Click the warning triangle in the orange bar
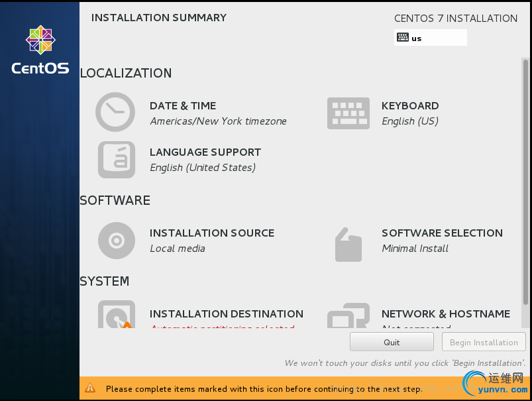 coord(90,388)
